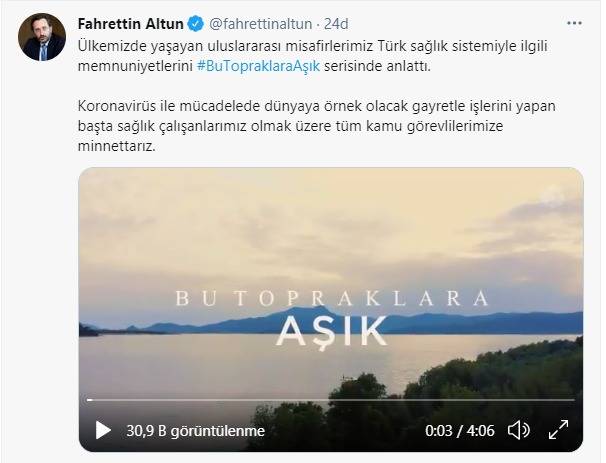The image size is (606, 463).
Task: Click the paragraph beginning with Koronavirüs ile mücadelede
Action: click(x=317, y=126)
